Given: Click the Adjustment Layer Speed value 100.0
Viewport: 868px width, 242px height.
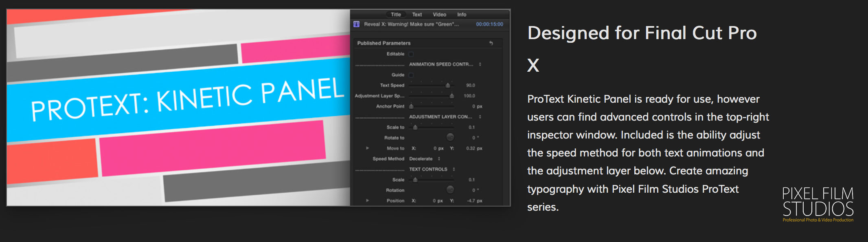Looking at the screenshot, I should click(469, 96).
